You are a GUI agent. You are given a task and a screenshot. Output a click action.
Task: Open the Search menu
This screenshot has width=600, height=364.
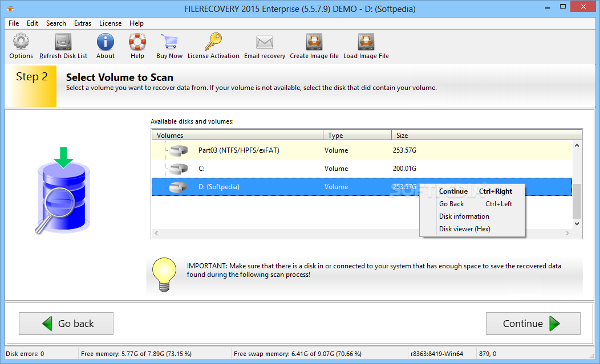pyautogui.click(x=56, y=23)
